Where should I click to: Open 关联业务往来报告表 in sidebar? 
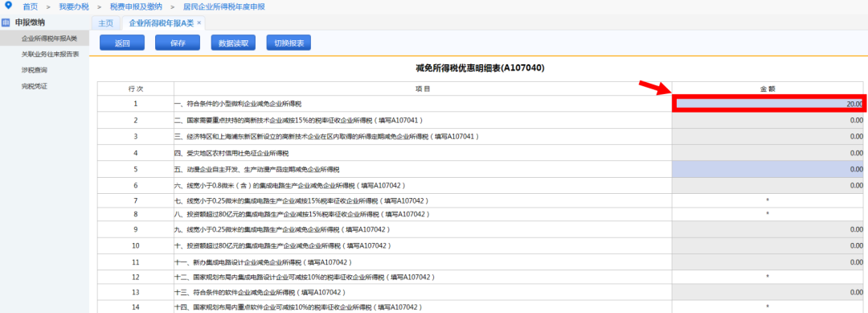coord(51,54)
